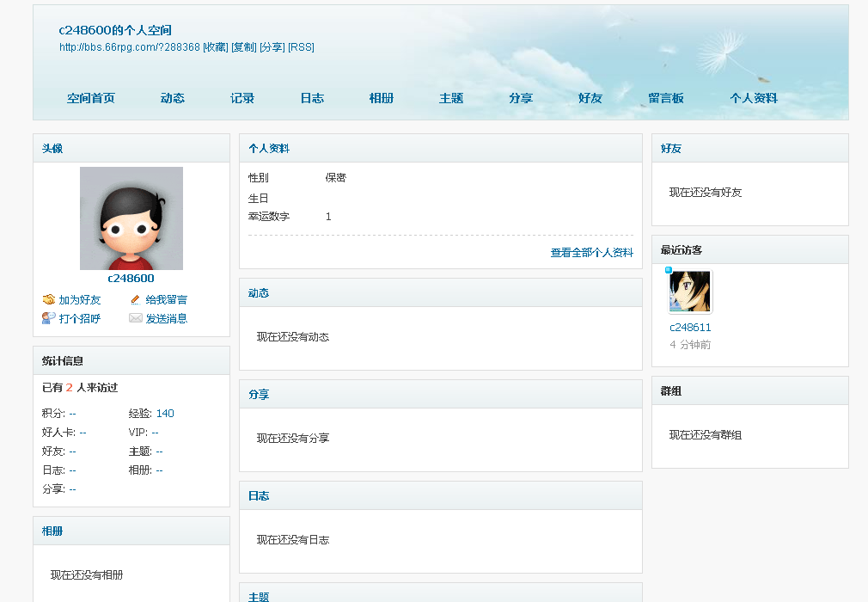Click the 打个招呼 link
The width and height of the screenshot is (868, 602).
coord(80,318)
